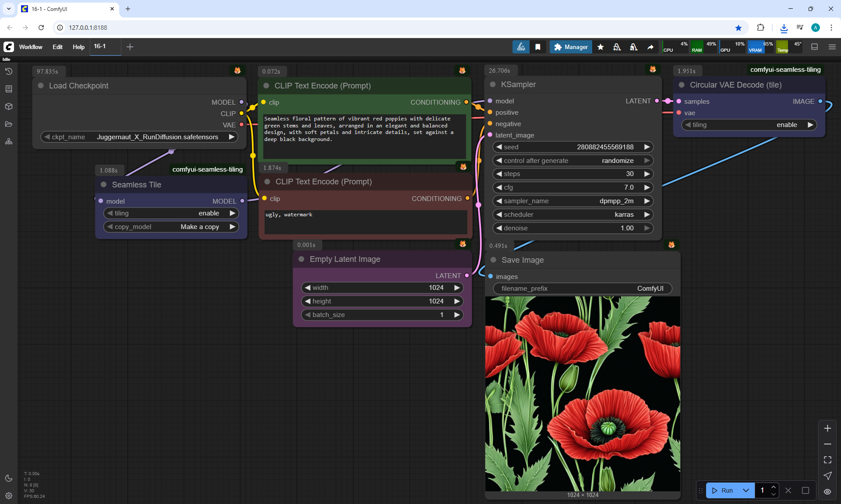This screenshot has height=504, width=841.
Task: Click the Manager button
Action: [571, 47]
